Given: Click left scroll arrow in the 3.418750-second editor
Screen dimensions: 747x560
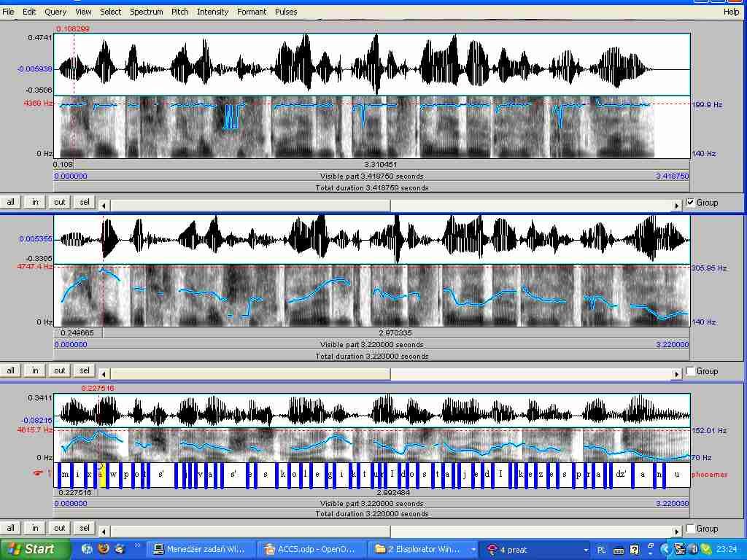Looking at the screenshot, I should 104,205.
